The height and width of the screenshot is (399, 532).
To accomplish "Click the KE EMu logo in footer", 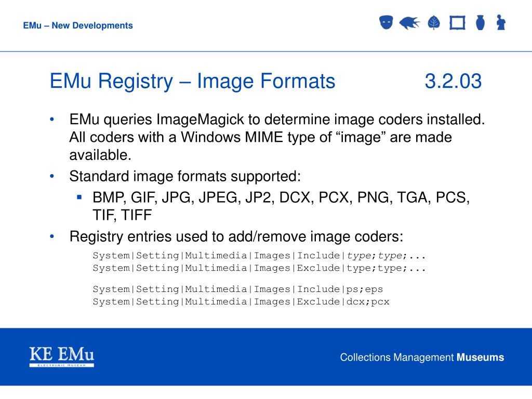I will point(62,356).
